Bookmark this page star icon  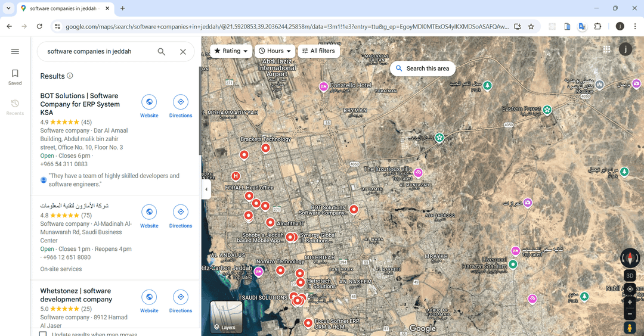tap(531, 27)
